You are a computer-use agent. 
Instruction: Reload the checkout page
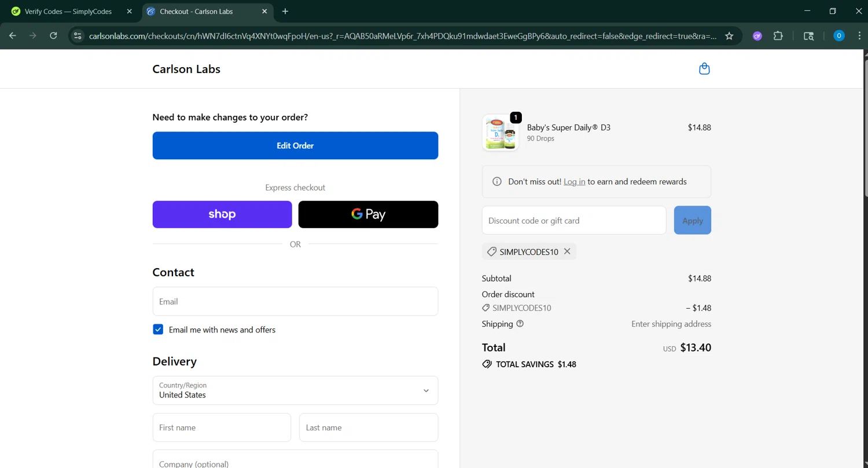[53, 36]
